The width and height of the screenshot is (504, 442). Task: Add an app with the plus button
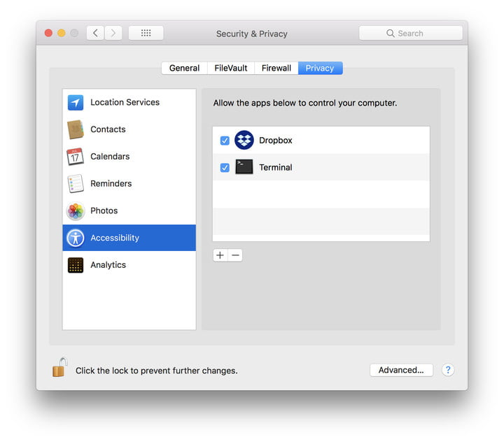click(x=220, y=255)
